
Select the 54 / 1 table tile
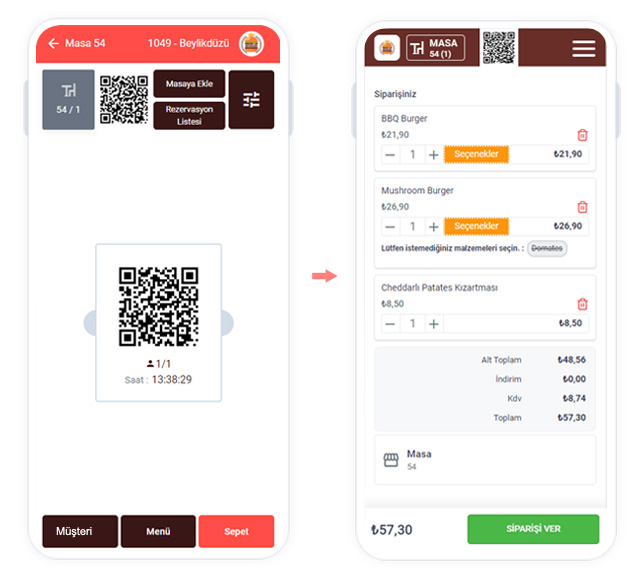click(68, 99)
